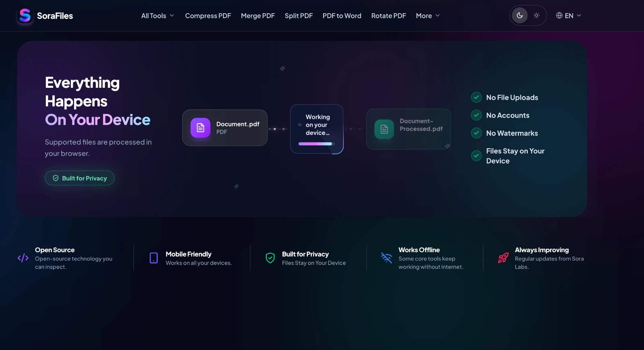Switch to dark mode with moon toggle

click(520, 15)
